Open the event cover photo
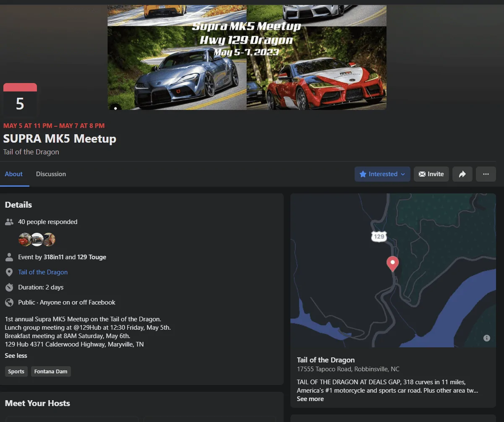504x422 pixels. tap(247, 57)
